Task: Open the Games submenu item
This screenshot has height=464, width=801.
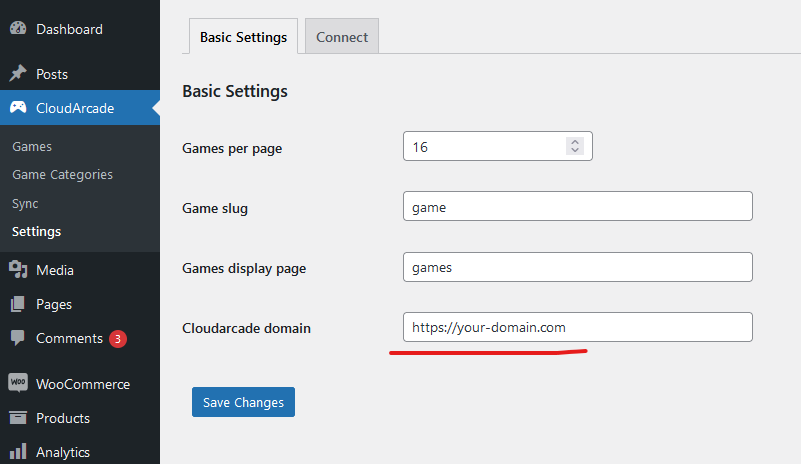Action: click(32, 147)
